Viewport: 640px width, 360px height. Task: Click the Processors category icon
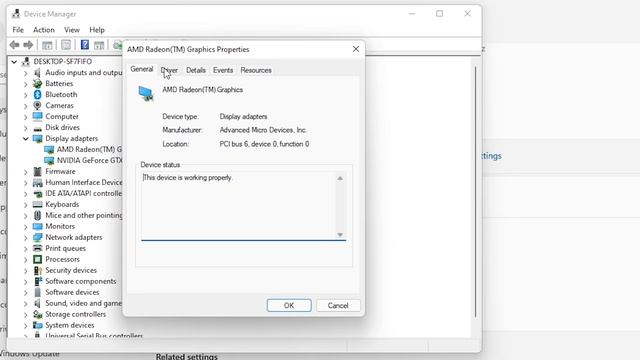tap(38, 259)
